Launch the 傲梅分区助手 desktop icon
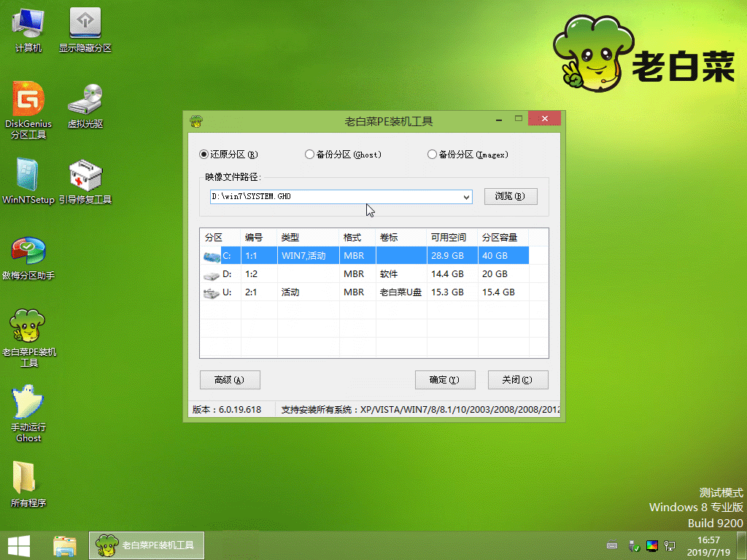 tap(28, 257)
